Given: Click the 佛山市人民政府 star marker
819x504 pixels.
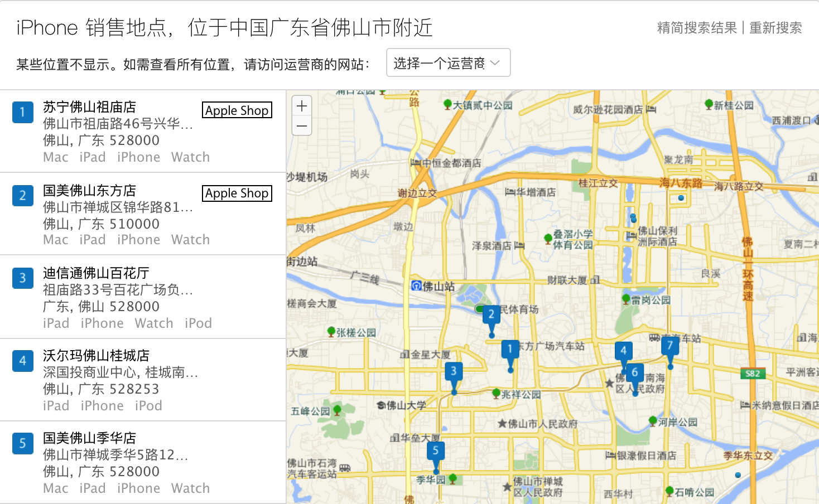Looking at the screenshot, I should click(502, 424).
